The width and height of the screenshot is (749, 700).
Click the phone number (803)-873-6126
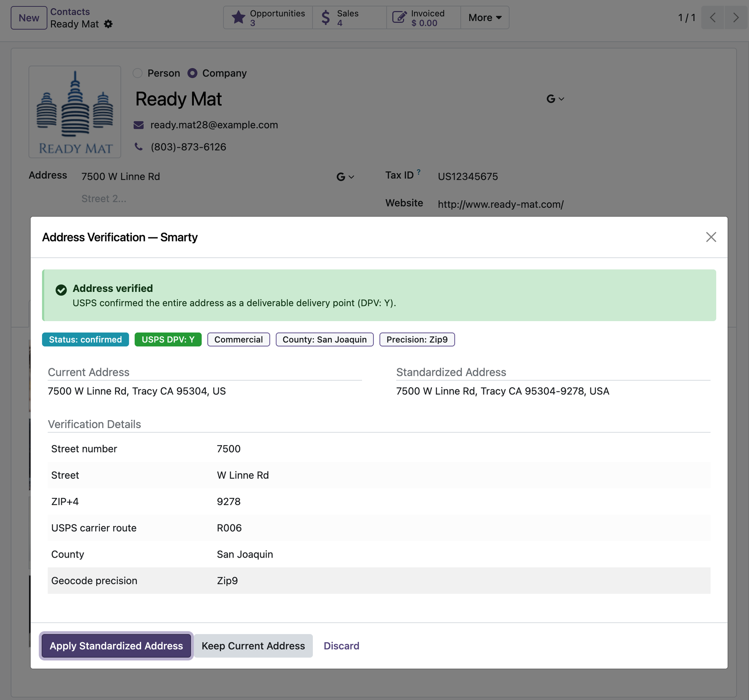click(x=188, y=147)
